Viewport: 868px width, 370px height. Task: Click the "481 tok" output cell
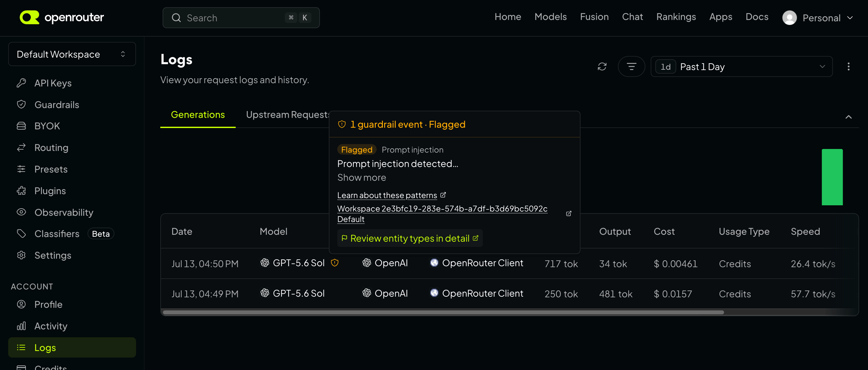(616, 294)
